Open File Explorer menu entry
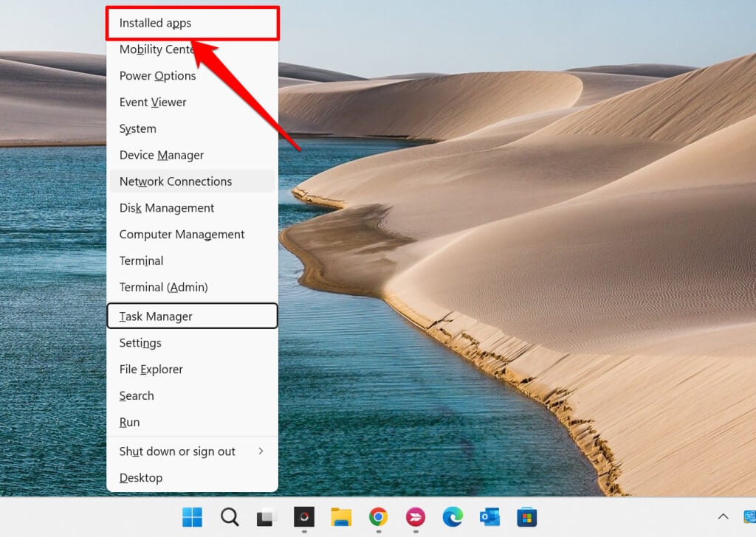 [192, 370]
